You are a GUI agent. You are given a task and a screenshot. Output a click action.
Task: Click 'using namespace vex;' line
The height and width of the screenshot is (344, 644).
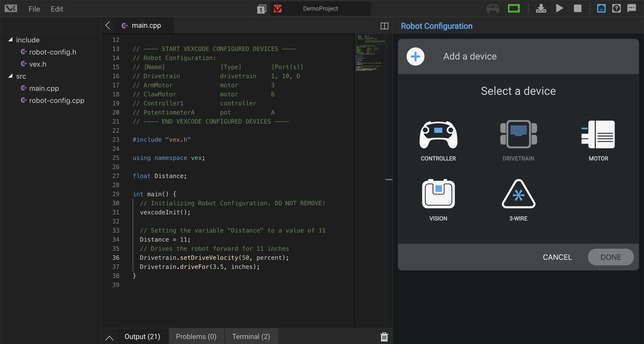coord(169,158)
